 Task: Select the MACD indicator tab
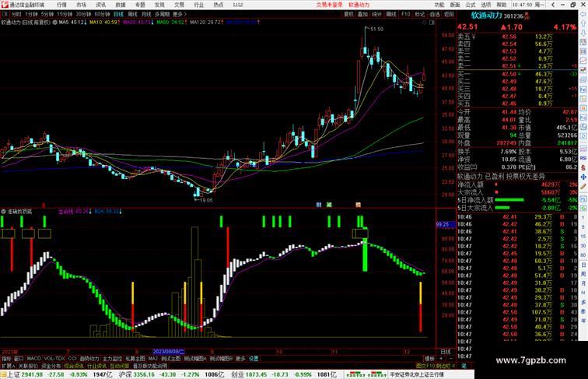[x=33, y=359]
